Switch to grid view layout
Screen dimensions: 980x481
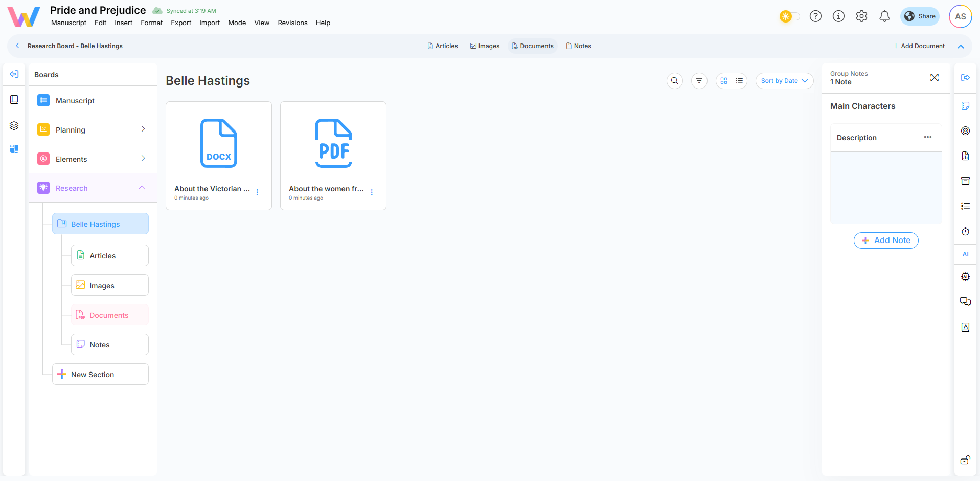[724, 81]
